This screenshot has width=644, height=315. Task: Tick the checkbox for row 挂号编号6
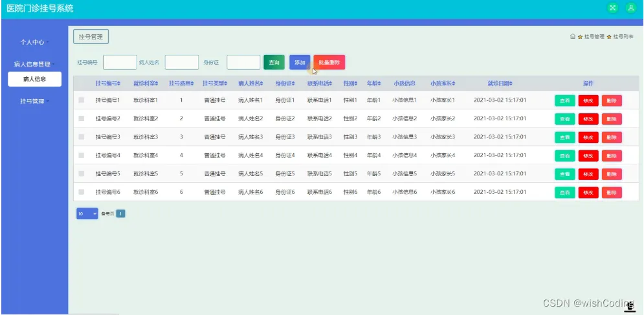(82, 192)
